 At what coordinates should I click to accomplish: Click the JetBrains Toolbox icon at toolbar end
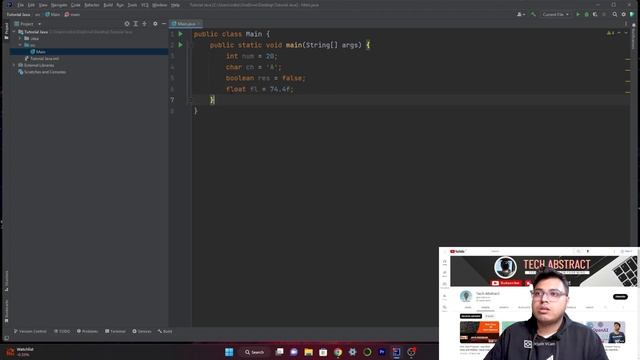coord(632,14)
